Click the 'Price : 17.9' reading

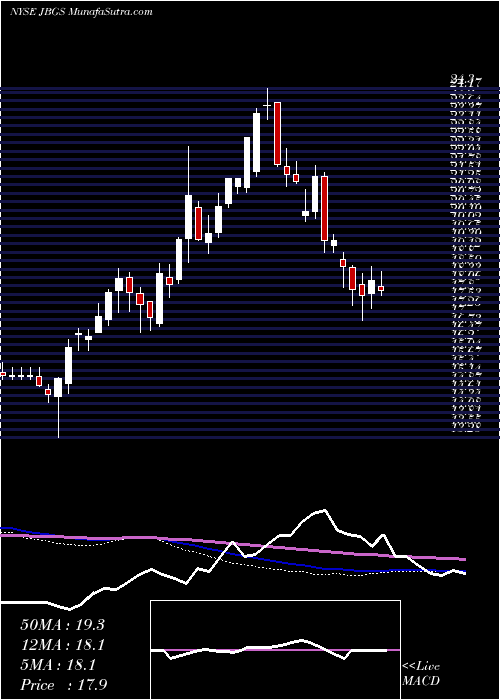point(63,685)
